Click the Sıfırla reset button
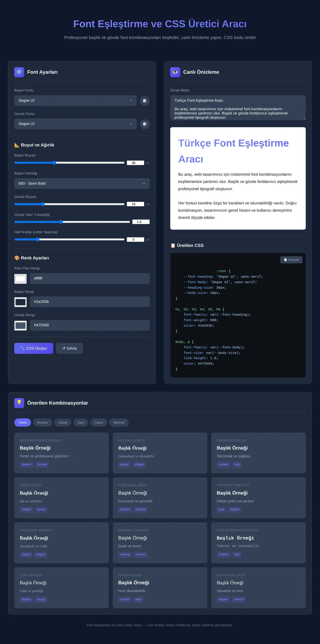This screenshot has height=644, width=320. coord(70,348)
